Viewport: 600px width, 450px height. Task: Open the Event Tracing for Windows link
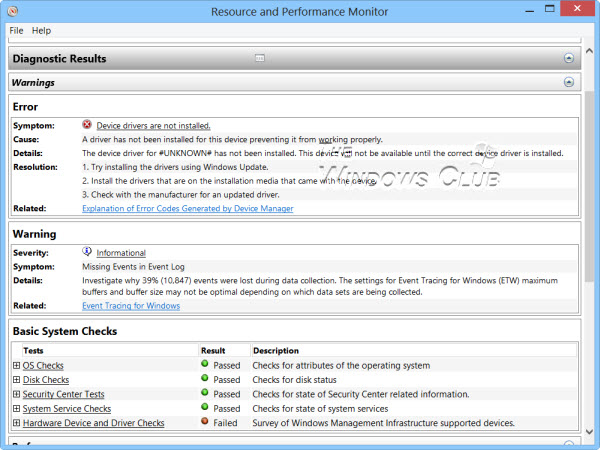click(x=131, y=306)
